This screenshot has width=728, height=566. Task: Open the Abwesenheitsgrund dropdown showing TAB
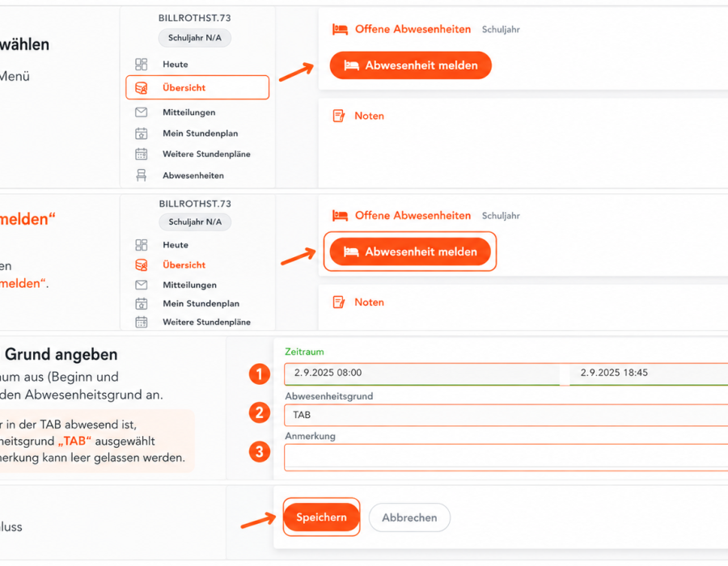point(506,416)
